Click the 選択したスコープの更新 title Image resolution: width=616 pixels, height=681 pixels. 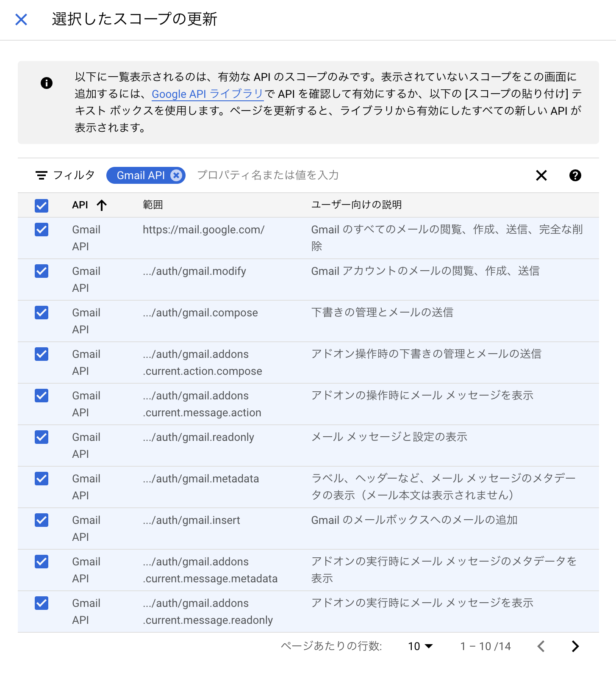[135, 19]
